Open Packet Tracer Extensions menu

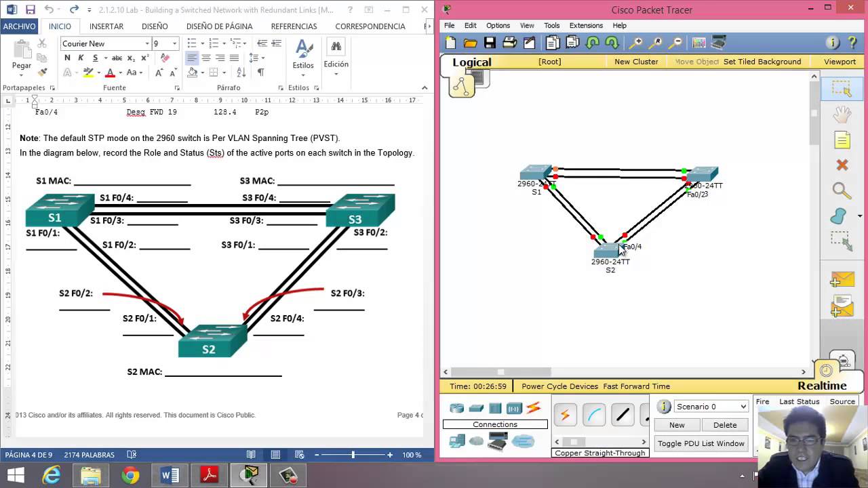click(586, 26)
